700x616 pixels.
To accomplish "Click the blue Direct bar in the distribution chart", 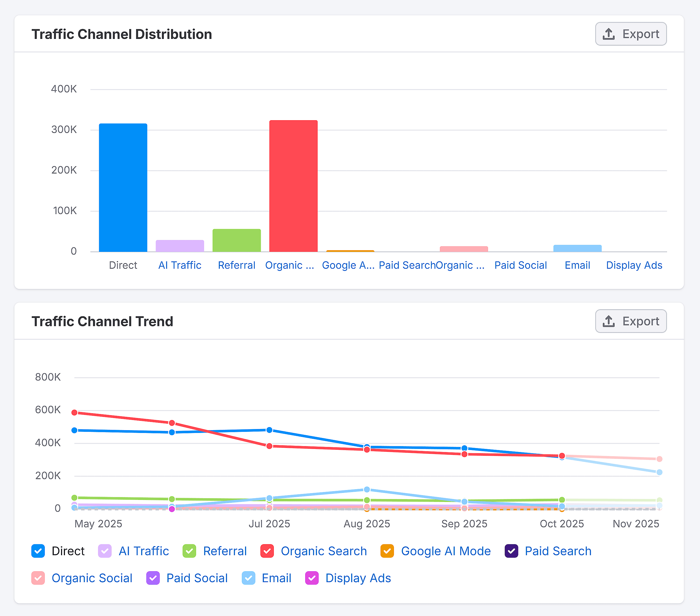I will tap(123, 188).
